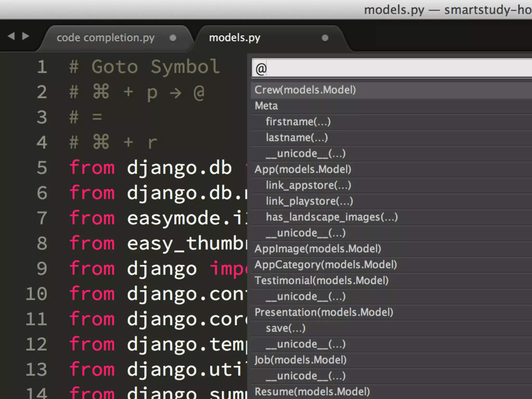This screenshot has height=399, width=532.
Task: Jump to lastname(...) method
Action: (391, 138)
